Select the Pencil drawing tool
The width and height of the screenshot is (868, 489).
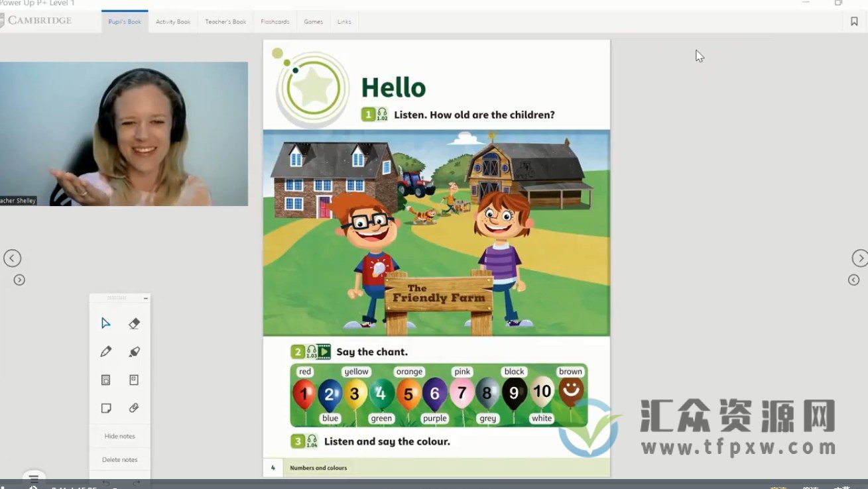[x=105, y=352]
